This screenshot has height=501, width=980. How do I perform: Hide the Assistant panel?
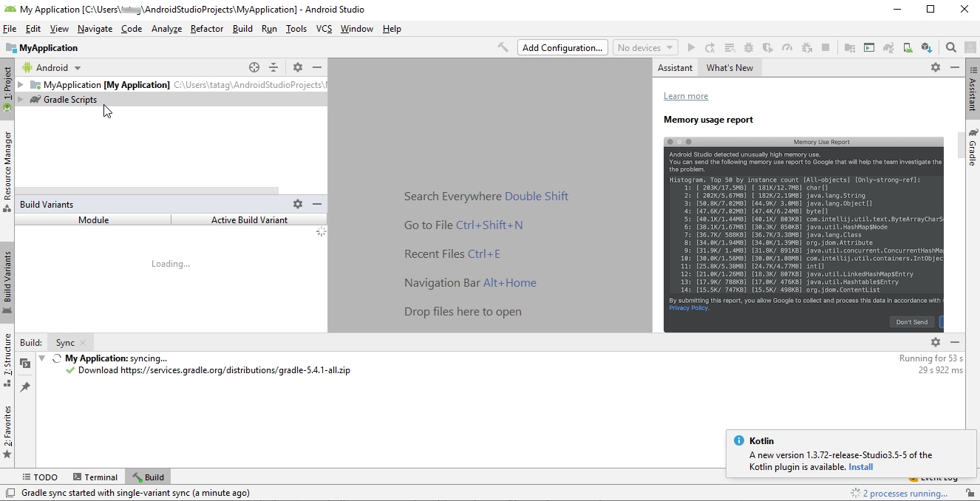pyautogui.click(x=955, y=67)
